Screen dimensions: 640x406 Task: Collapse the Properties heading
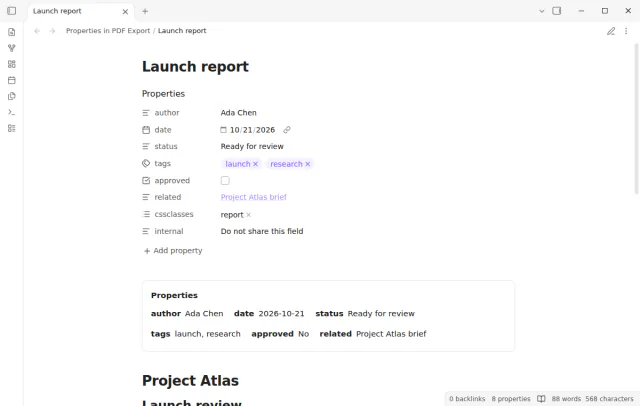click(163, 94)
